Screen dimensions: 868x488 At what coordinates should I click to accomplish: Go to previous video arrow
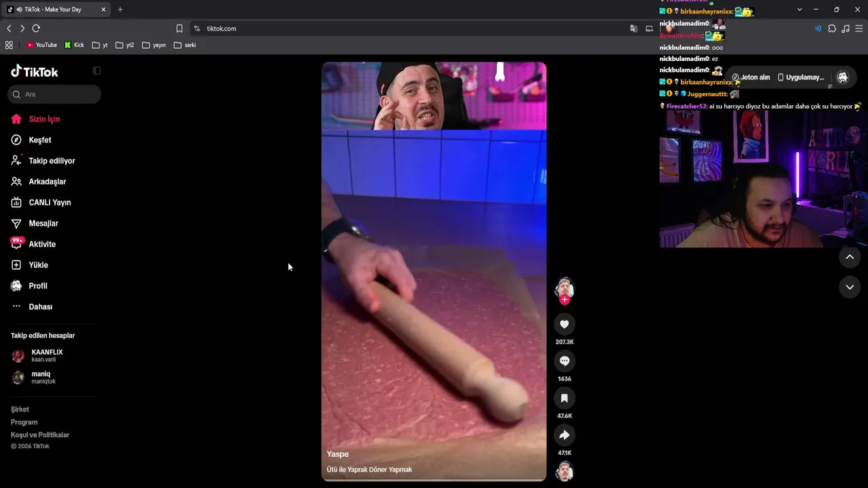850,257
